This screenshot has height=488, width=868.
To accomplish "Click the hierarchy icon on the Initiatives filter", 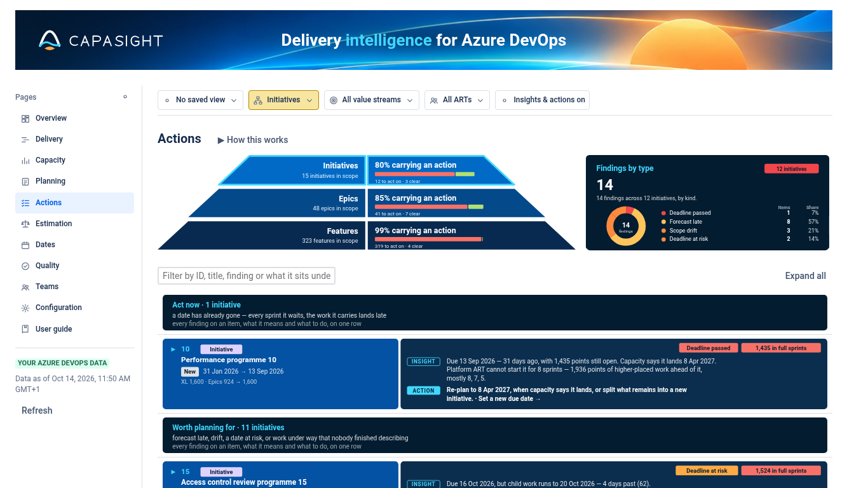I will 258,100.
